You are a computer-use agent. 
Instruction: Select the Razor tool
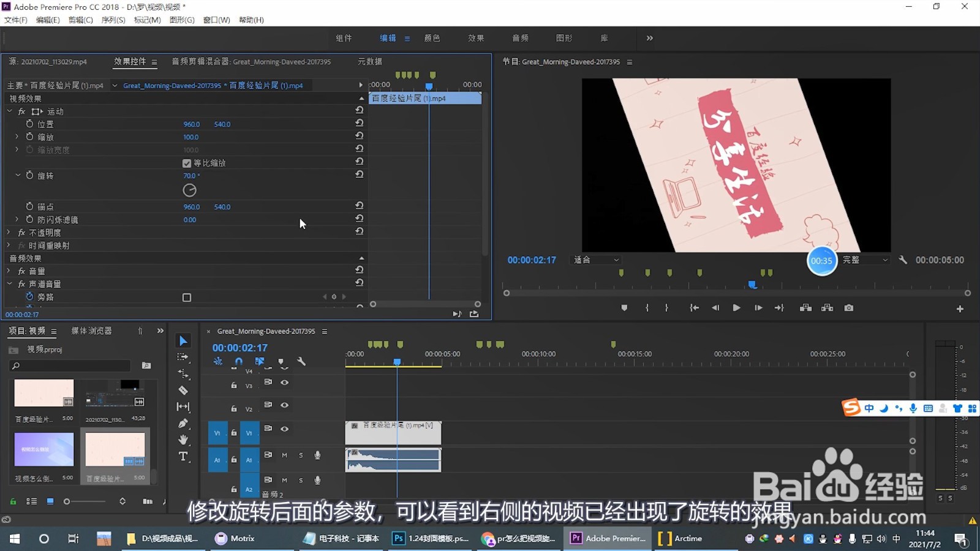[183, 390]
